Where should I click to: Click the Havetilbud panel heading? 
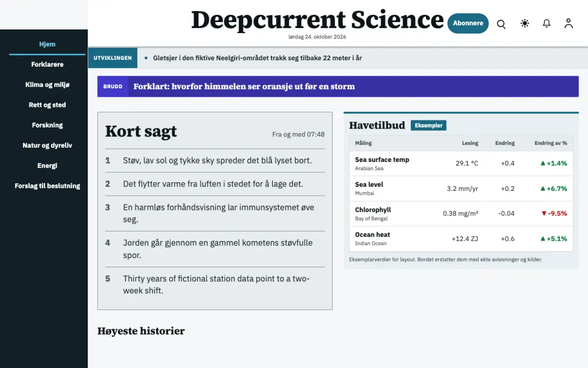pyautogui.click(x=377, y=125)
